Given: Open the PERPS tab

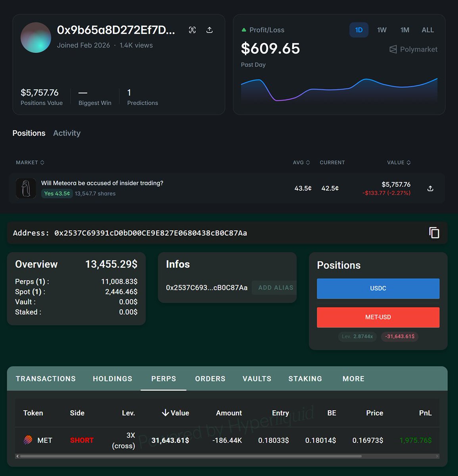Looking at the screenshot, I should (x=163, y=379).
